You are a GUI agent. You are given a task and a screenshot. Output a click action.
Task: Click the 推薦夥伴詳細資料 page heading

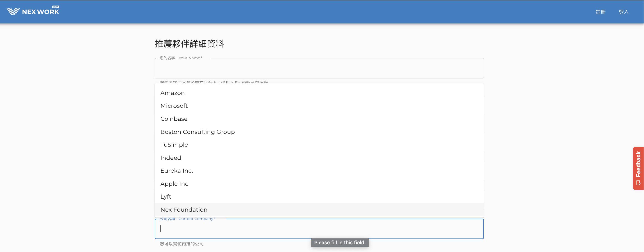coord(189,44)
